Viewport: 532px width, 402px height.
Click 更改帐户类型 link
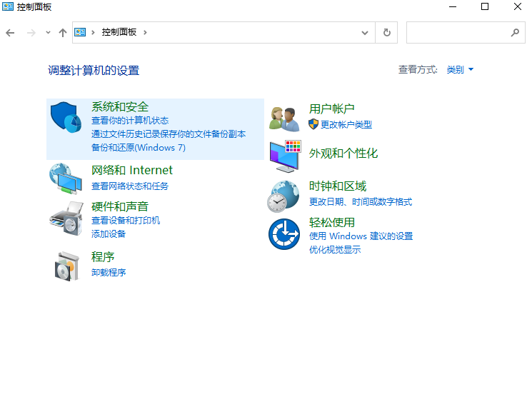point(346,124)
